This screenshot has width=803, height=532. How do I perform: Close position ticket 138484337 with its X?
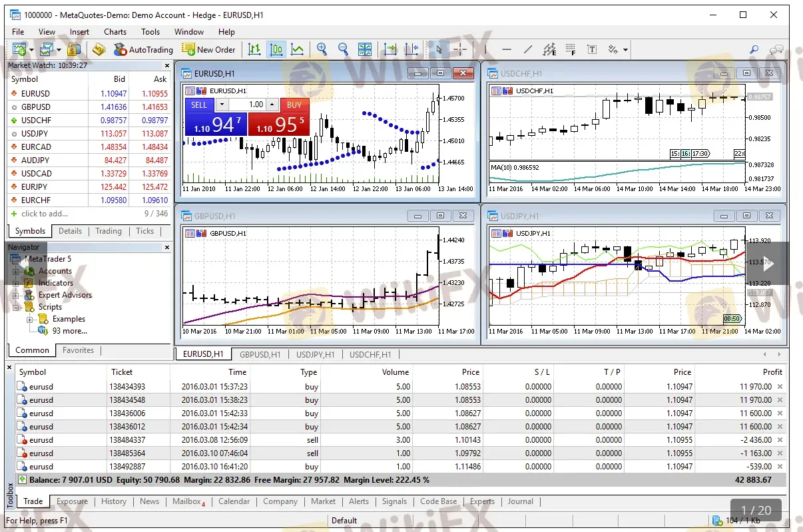(780, 440)
